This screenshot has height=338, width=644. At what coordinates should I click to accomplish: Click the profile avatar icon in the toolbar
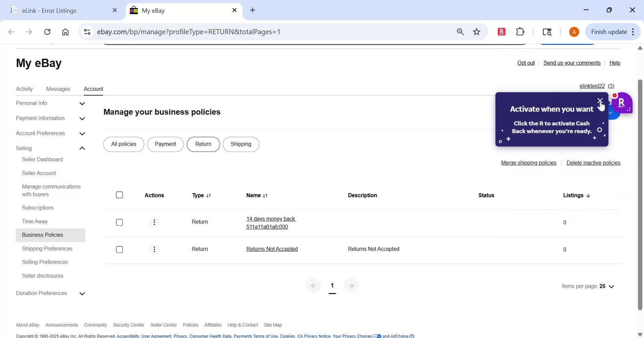tap(574, 32)
